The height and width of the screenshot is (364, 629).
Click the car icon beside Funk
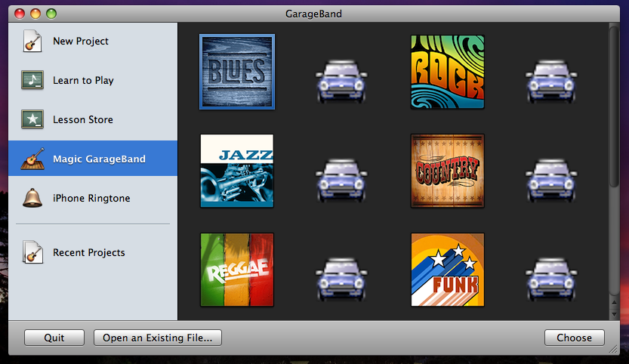[x=551, y=279]
